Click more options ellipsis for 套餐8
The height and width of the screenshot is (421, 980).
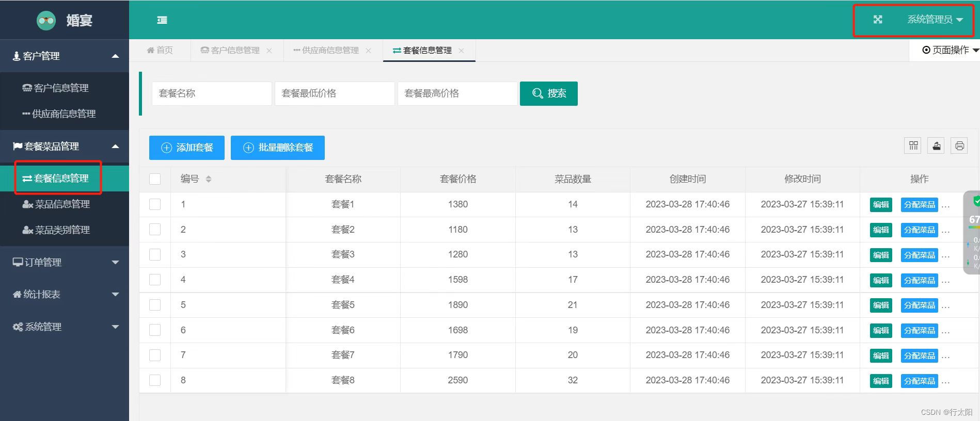[x=946, y=382]
